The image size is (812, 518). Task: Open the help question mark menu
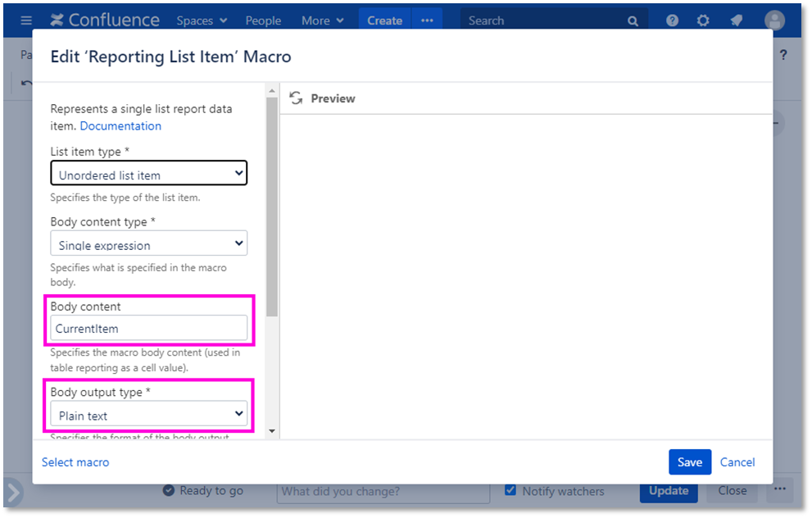672,20
